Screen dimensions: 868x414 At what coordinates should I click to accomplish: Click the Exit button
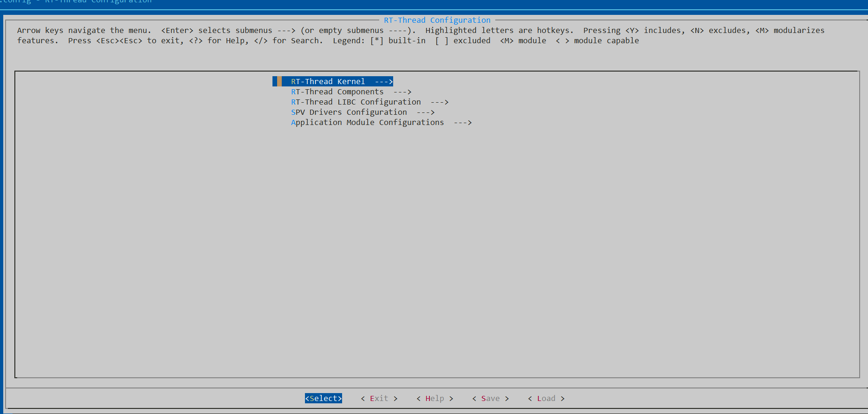pos(379,398)
